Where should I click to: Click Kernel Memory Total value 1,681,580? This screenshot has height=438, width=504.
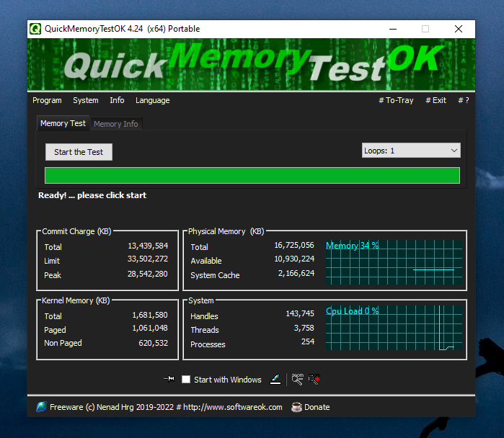pyautogui.click(x=150, y=315)
